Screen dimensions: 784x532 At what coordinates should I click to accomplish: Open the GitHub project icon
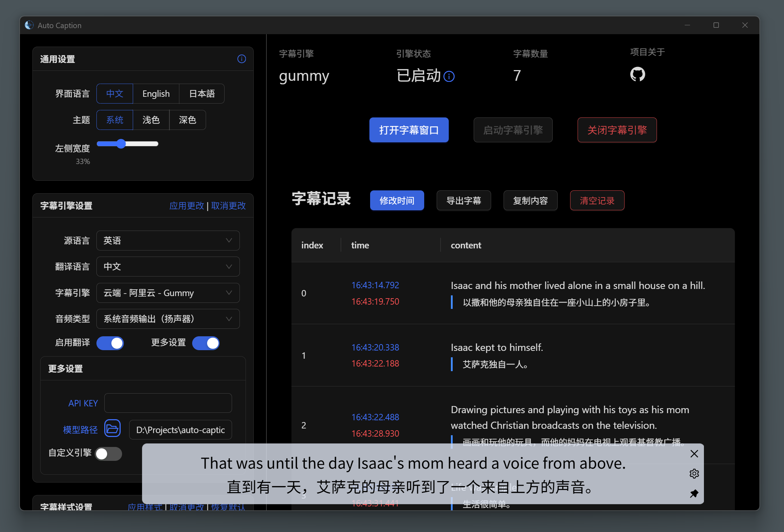[637, 74]
